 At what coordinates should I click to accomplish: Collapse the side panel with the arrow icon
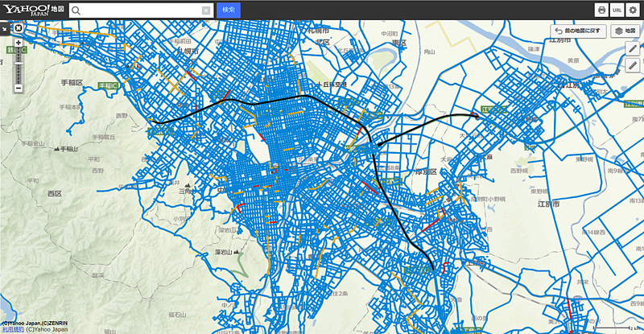click(5, 29)
